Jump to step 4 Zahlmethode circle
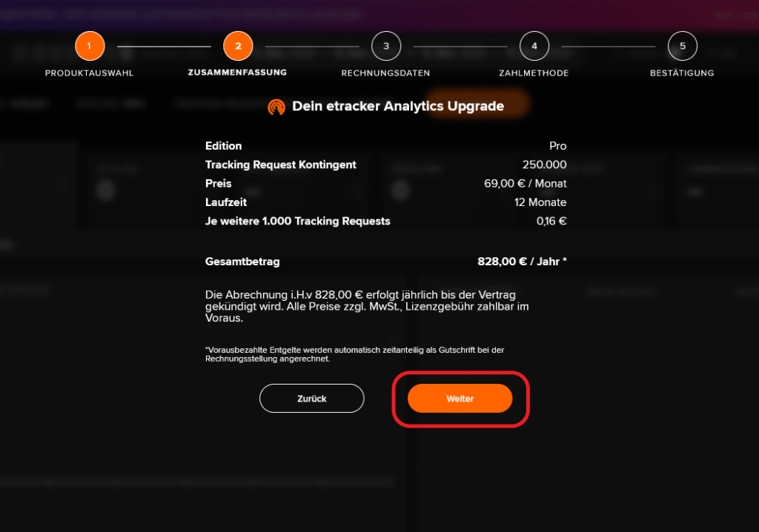The width and height of the screenshot is (759, 532). pyautogui.click(x=534, y=46)
